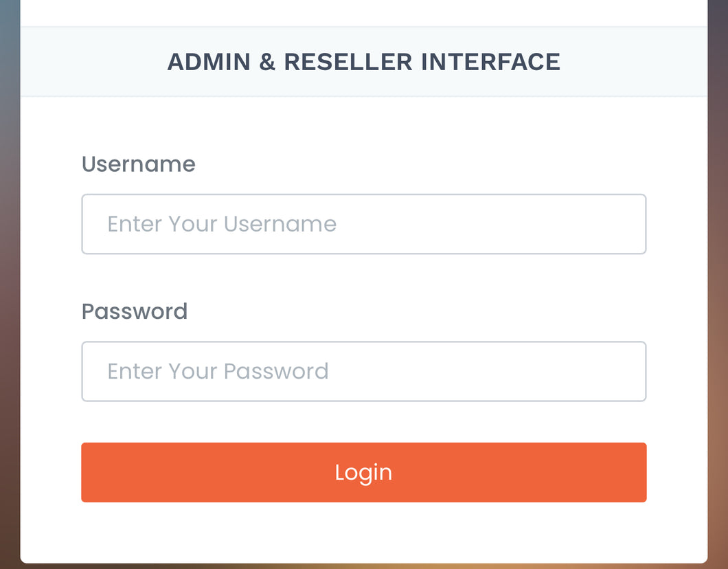Click the word 'RESELLER' in the title

[348, 62]
